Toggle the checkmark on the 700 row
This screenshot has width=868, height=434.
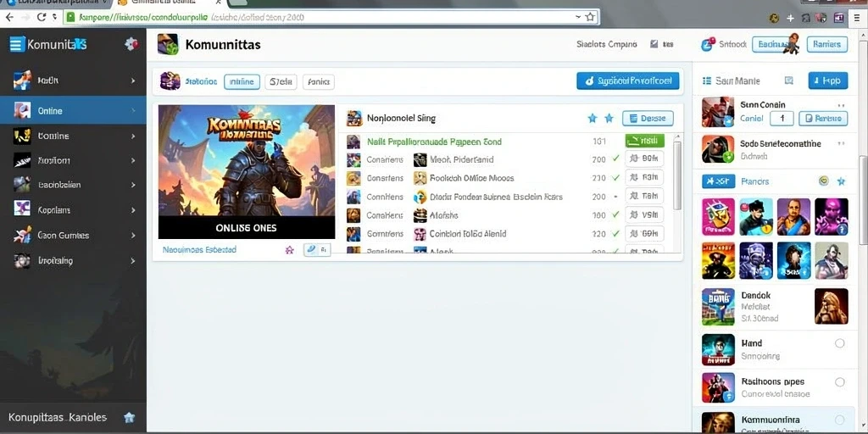coord(615,159)
